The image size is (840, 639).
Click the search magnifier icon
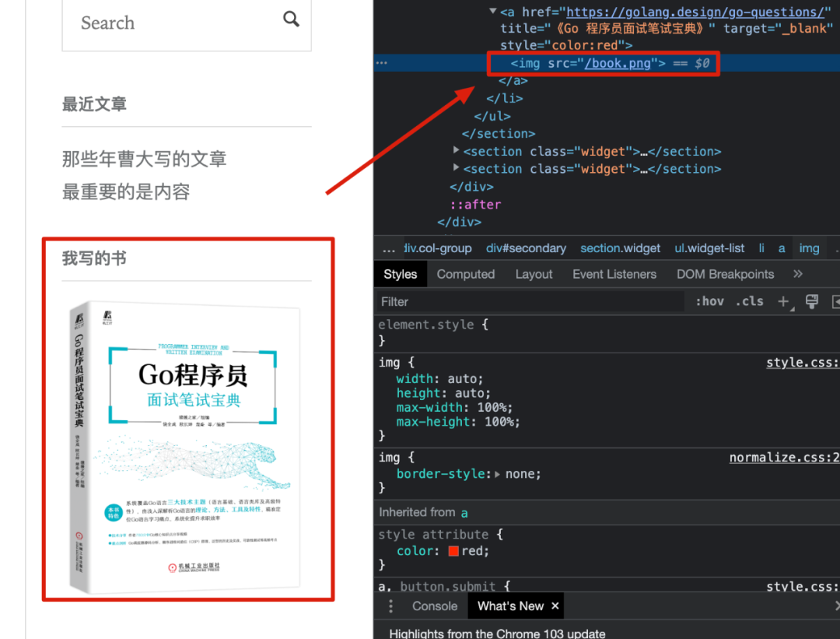pyautogui.click(x=291, y=19)
